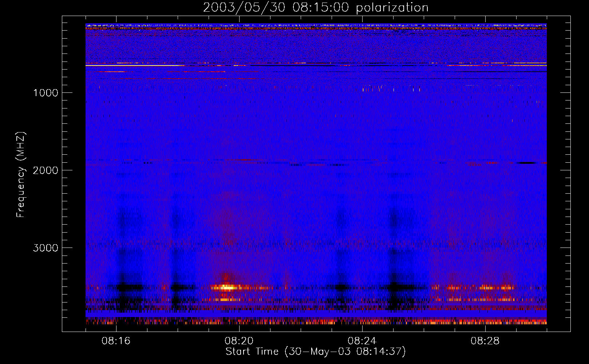
Task: Click the 2000 frequency tick label
Action: pos(46,170)
